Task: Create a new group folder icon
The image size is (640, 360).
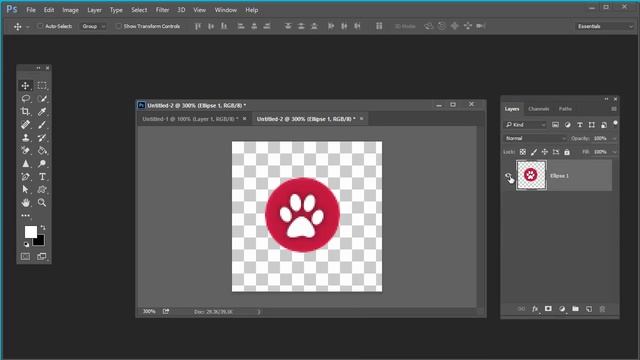Action: pyautogui.click(x=576, y=309)
